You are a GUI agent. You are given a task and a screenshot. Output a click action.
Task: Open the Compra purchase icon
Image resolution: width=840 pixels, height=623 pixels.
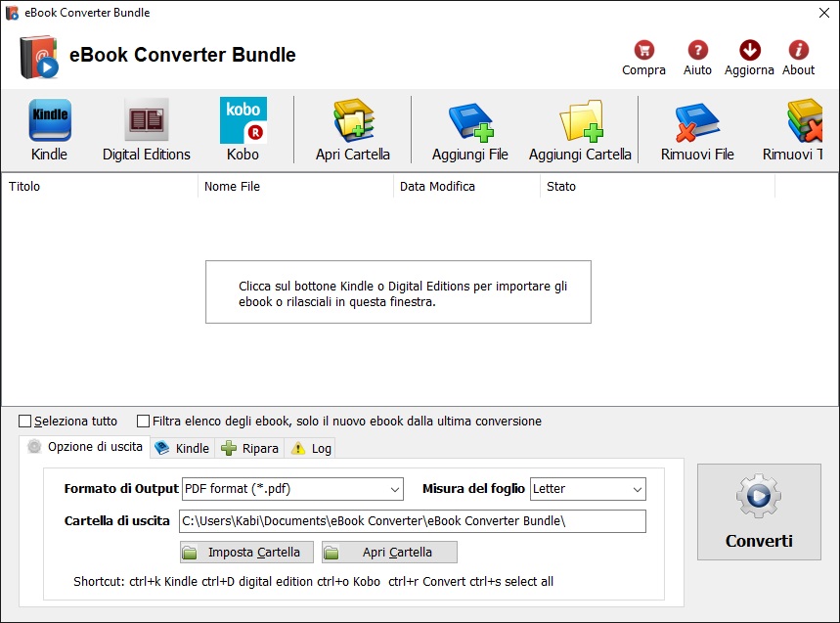pyautogui.click(x=643, y=50)
